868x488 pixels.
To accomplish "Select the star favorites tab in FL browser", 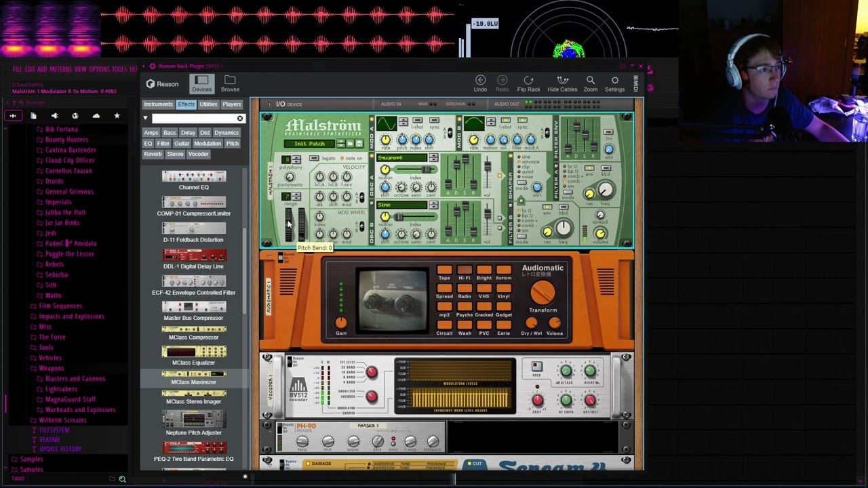I will (x=117, y=116).
